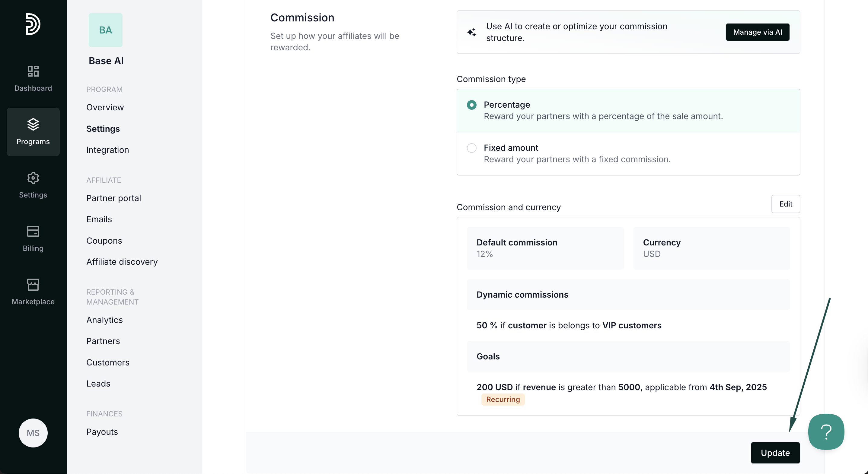
Task: Open the Settings gear icon
Action: click(x=33, y=178)
